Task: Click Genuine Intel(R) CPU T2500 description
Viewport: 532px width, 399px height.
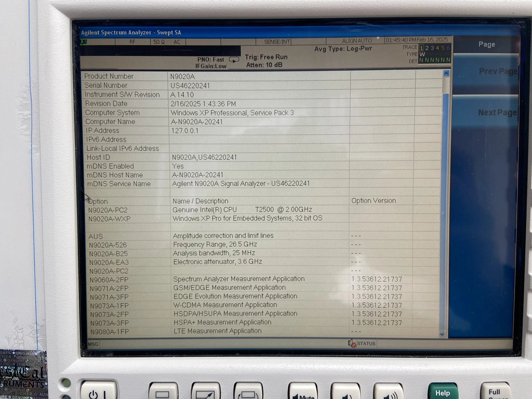Action: point(242,209)
